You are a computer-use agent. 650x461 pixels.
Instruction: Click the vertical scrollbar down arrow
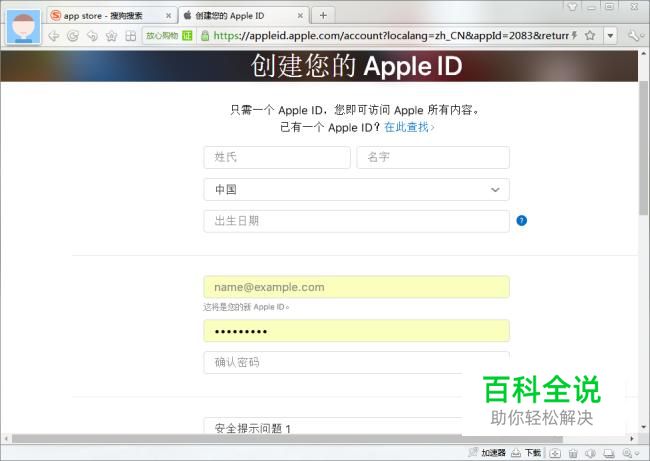tap(643, 427)
